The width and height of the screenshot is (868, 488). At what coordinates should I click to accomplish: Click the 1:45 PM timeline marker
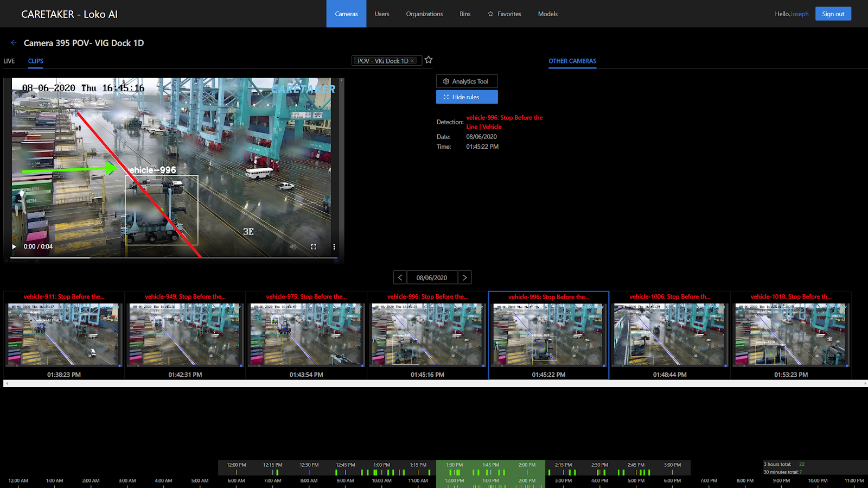pyautogui.click(x=490, y=465)
